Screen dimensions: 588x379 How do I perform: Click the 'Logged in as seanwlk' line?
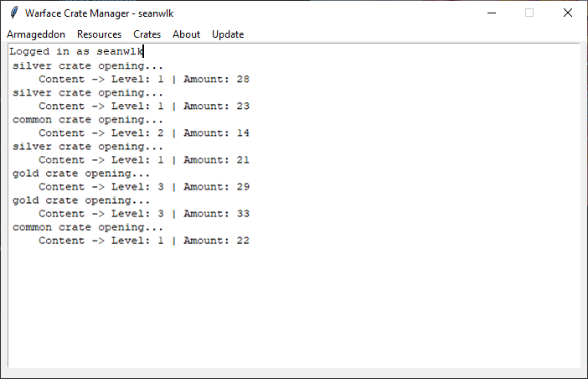pos(76,51)
